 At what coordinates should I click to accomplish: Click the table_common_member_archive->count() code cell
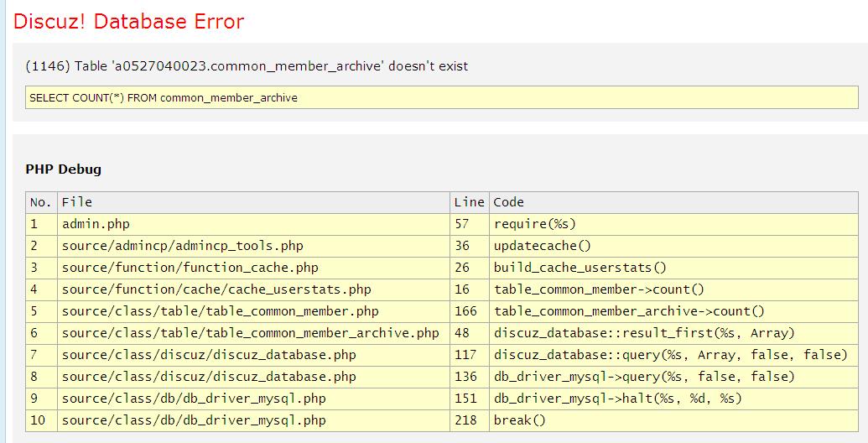[673, 311]
